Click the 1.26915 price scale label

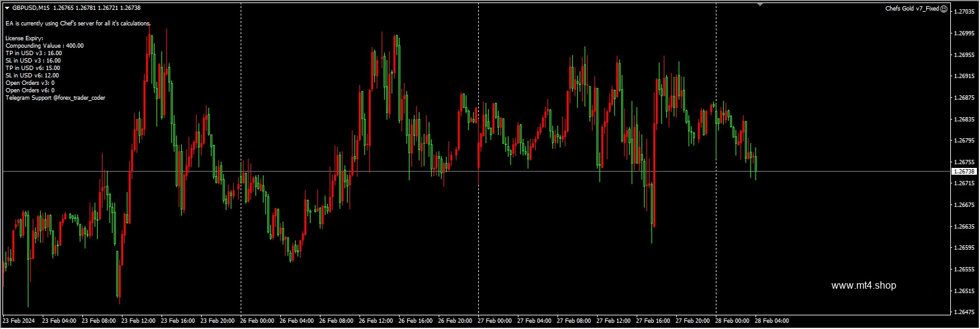click(x=965, y=76)
